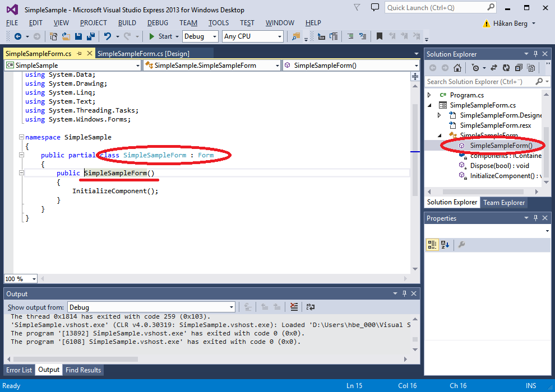Click the Ln 15 status bar entry
Screen dimensions: 555x392
tap(354, 386)
